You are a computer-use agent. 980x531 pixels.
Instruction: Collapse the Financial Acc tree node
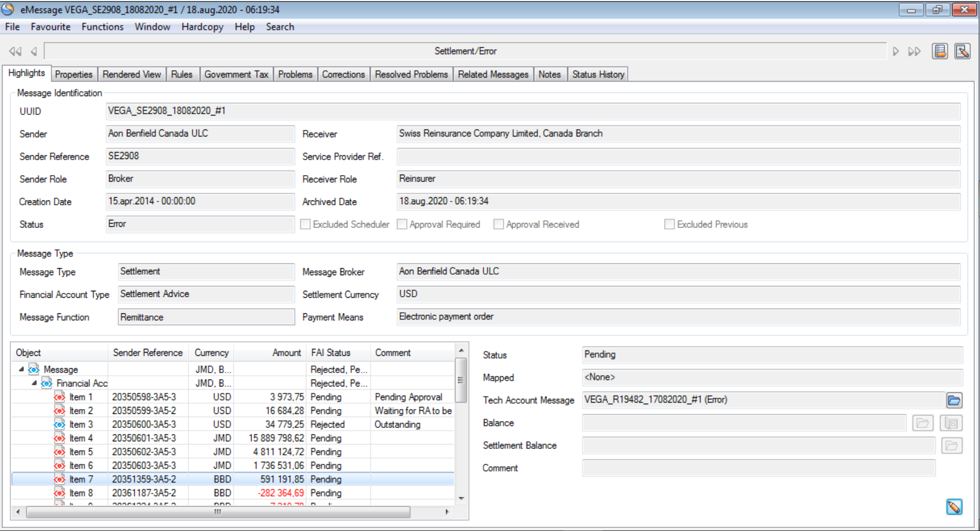click(x=34, y=383)
